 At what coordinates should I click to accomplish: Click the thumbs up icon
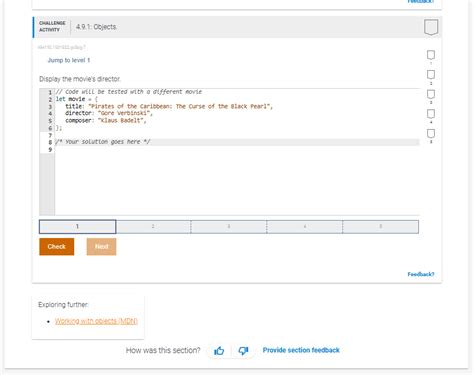click(219, 351)
